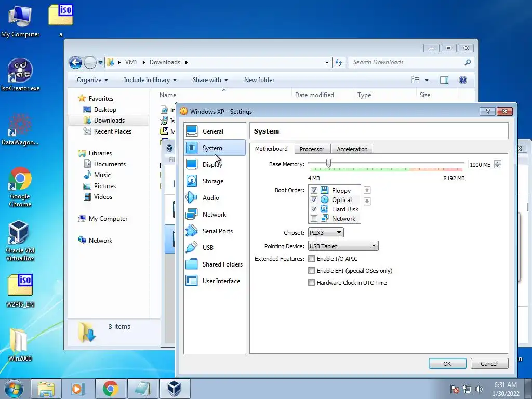Image resolution: width=532 pixels, height=399 pixels.
Task: Open the USB plug icon category
Action: pyautogui.click(x=192, y=248)
